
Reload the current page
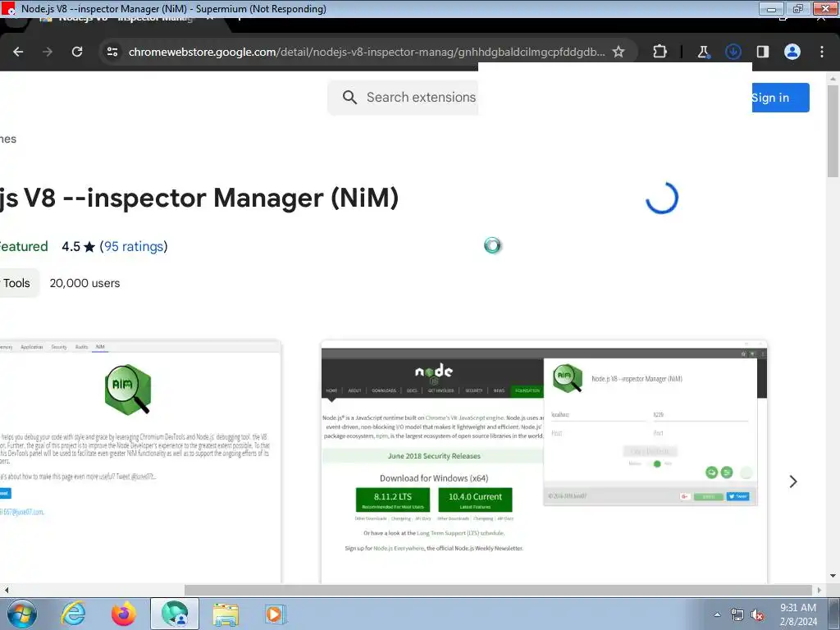(77, 52)
